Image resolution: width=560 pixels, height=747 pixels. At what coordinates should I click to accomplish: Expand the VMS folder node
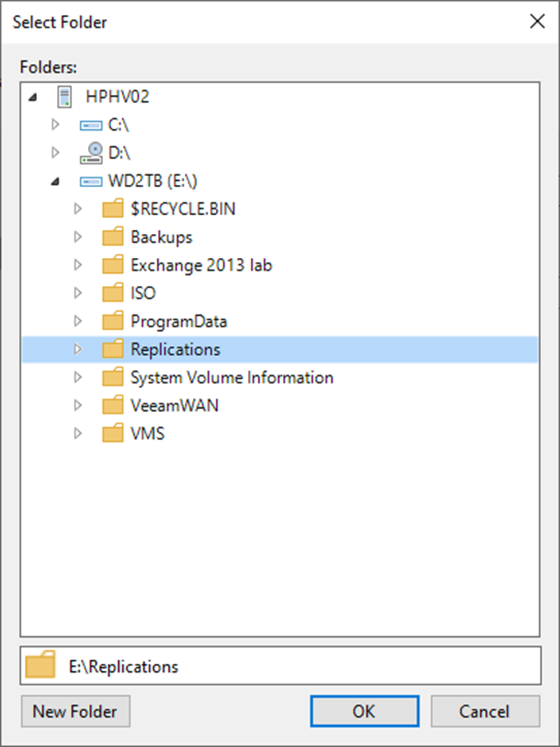(x=78, y=433)
